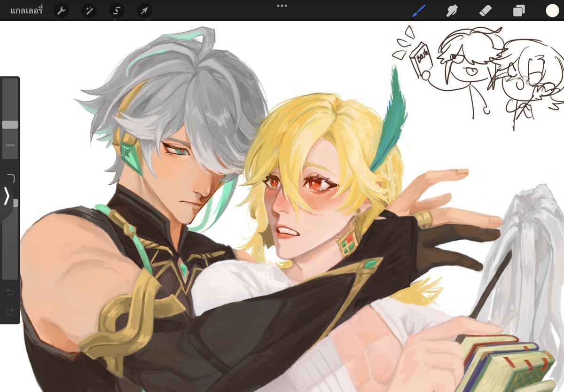
Task: Open the Adjustments magic wand menu
Action: coord(89,10)
